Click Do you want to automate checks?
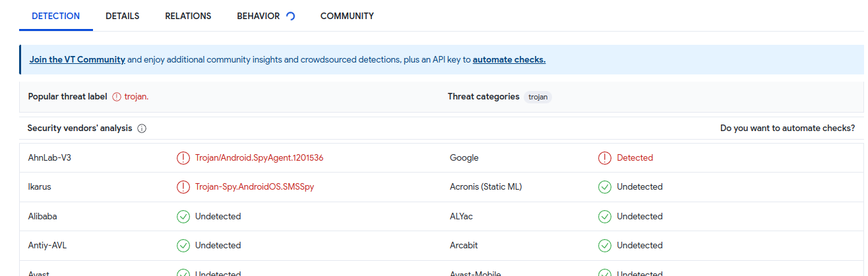This screenshot has width=868, height=276. click(788, 128)
